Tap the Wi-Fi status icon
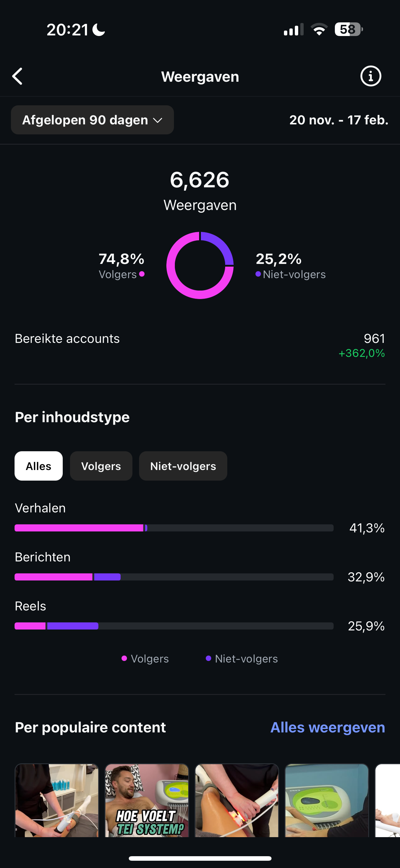The image size is (400, 868). (319, 30)
